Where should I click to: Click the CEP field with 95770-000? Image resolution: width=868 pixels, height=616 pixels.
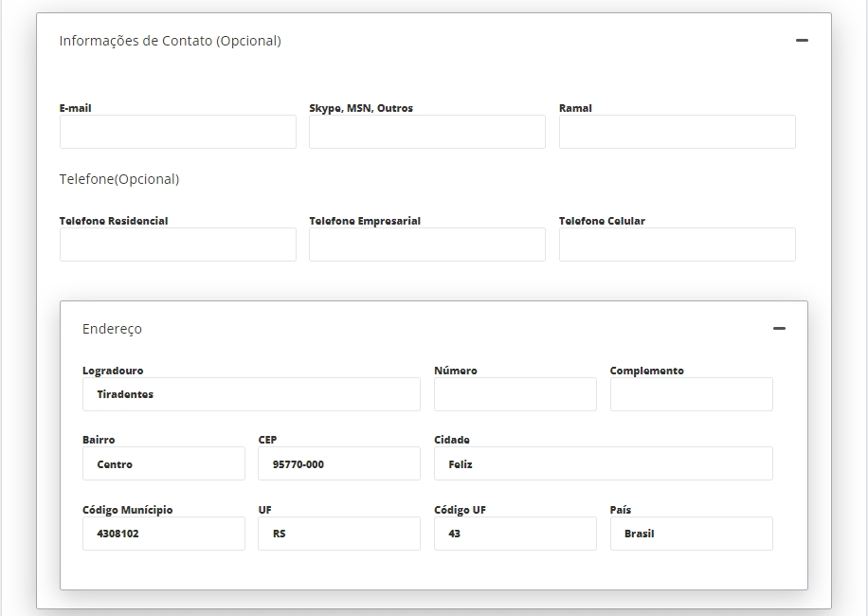click(338, 464)
